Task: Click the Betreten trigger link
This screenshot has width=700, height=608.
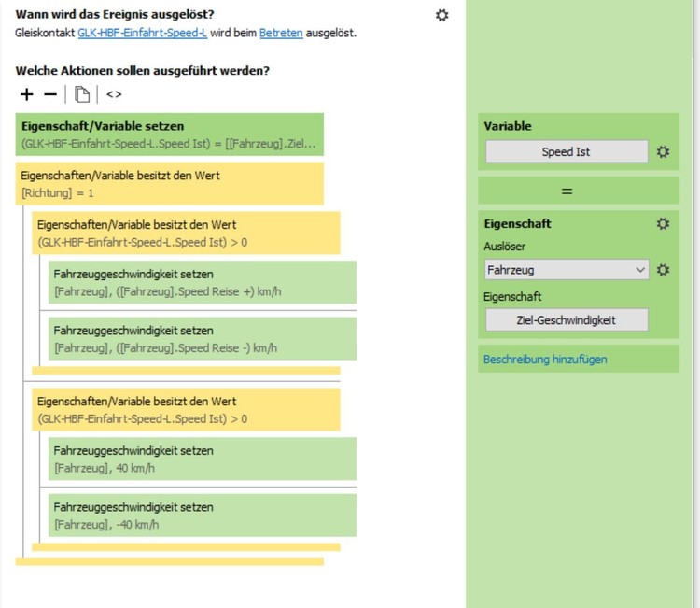Action: click(279, 33)
